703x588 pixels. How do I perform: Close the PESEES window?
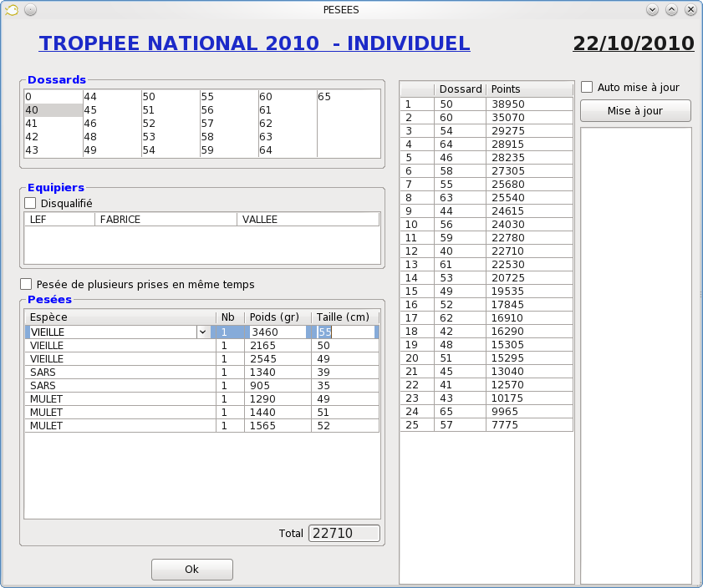tap(690, 9)
